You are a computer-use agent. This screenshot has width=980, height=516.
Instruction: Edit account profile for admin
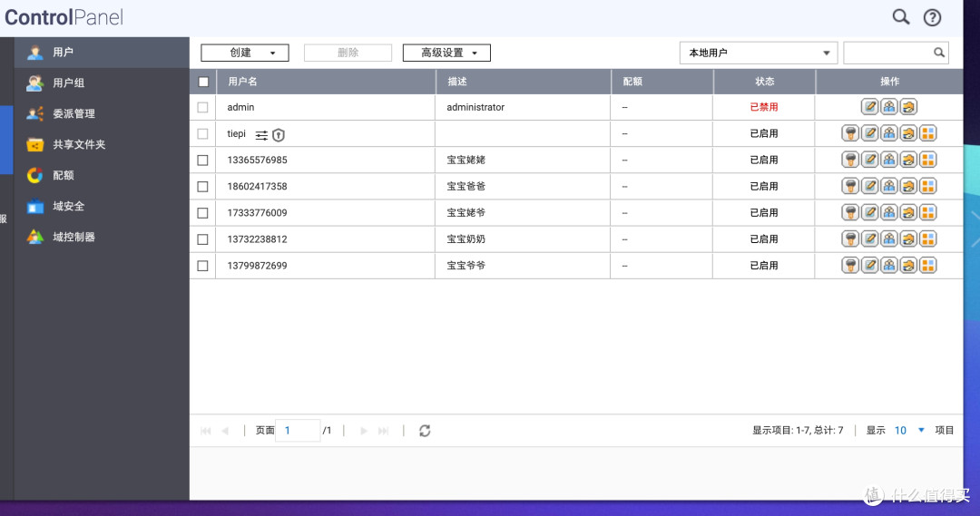870,107
